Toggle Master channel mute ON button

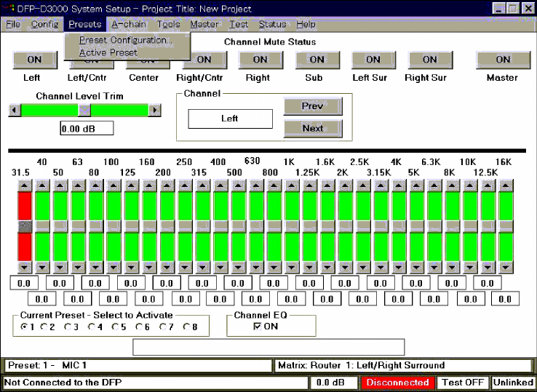coord(503,60)
